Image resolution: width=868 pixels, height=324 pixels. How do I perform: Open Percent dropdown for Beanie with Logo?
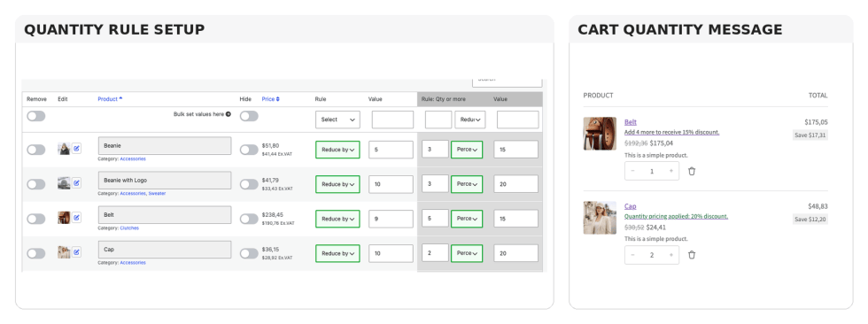coord(467,184)
